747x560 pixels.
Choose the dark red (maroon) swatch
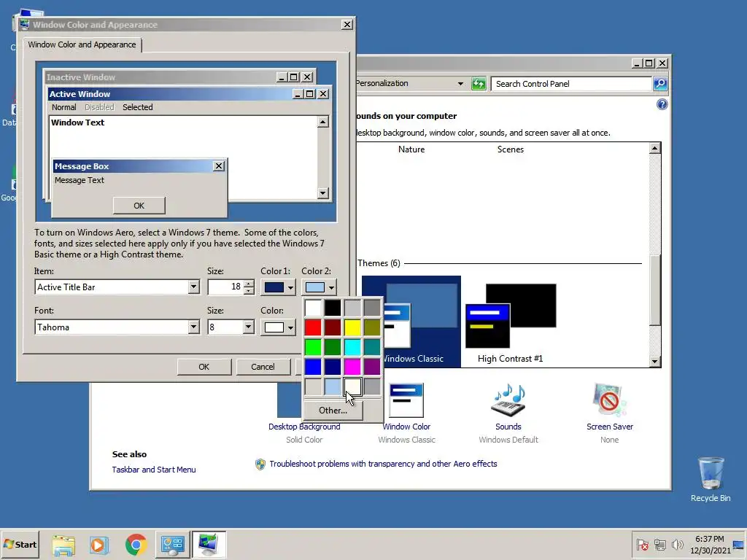click(x=333, y=327)
